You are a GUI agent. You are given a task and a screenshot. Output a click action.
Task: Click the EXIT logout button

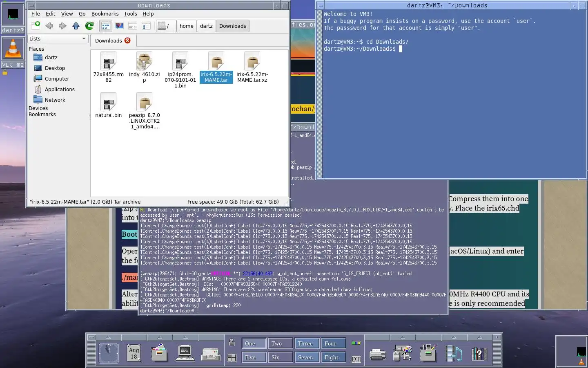point(356,359)
